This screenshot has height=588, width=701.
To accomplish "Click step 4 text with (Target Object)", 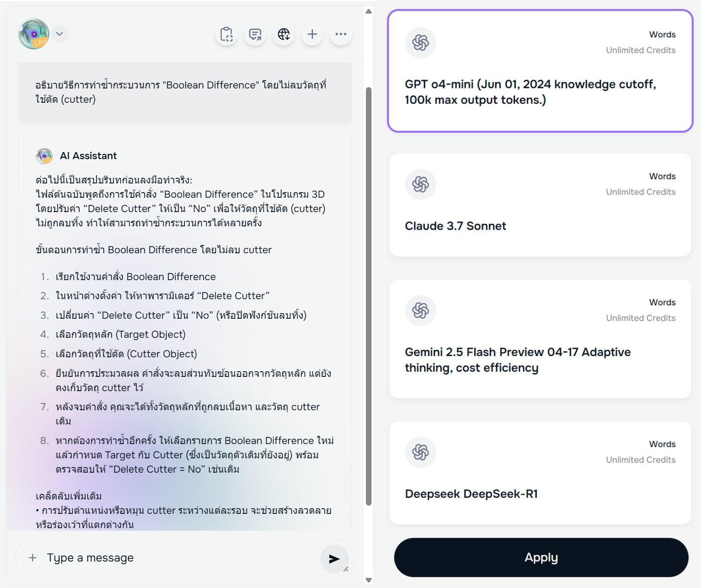I will pos(121,334).
